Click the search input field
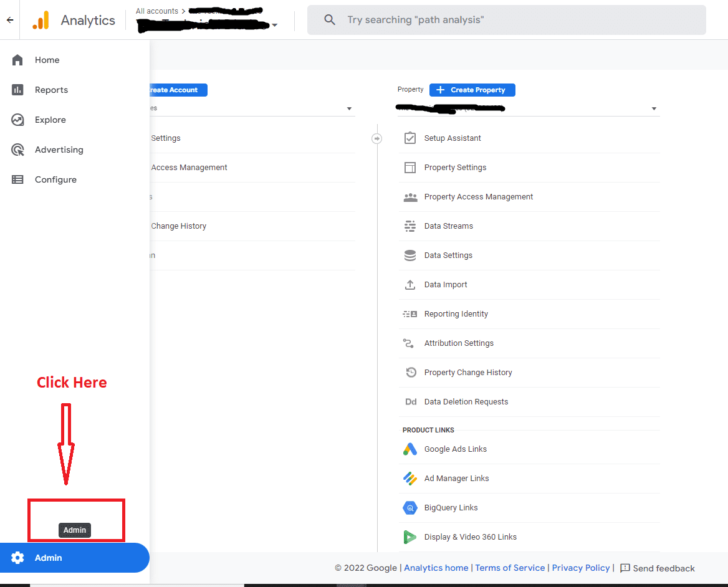This screenshot has height=587, width=728. click(507, 20)
